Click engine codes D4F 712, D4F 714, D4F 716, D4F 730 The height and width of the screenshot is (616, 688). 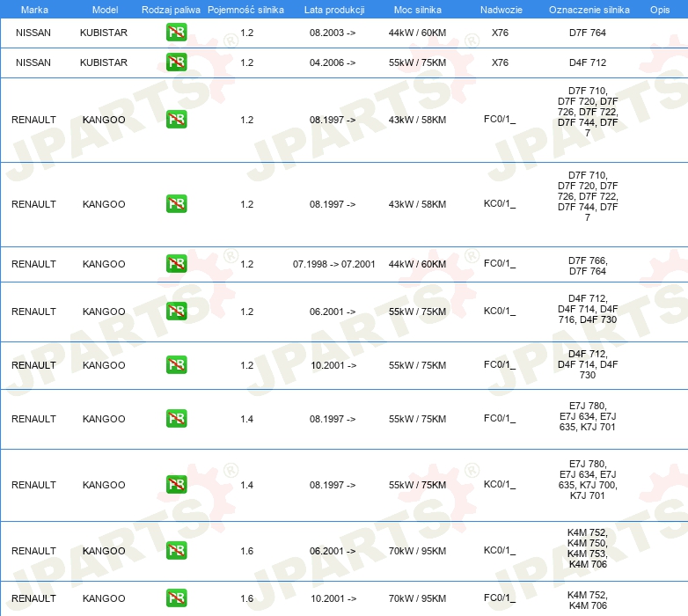[588, 309]
